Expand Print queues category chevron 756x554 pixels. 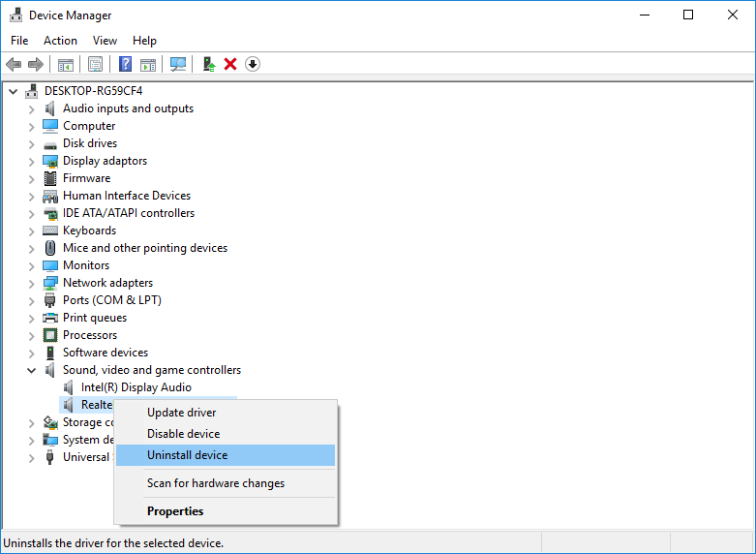click(x=31, y=319)
